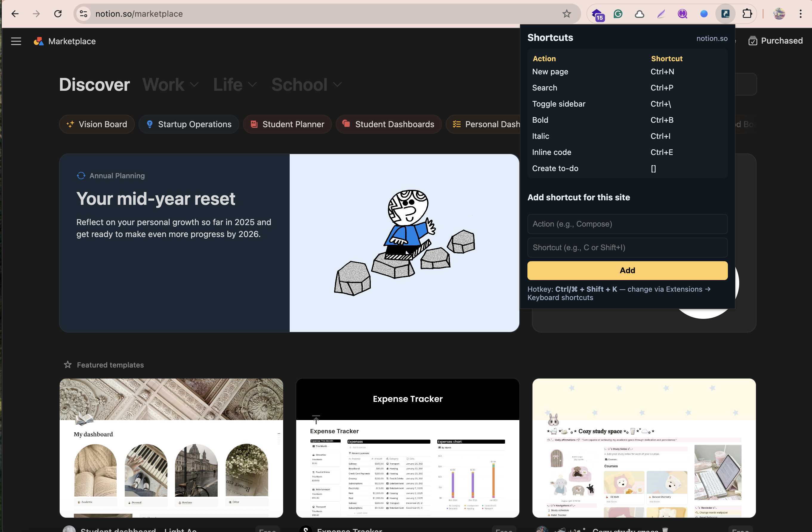Image resolution: width=812 pixels, height=532 pixels.
Task: Open the hamburger sidebar menu
Action: [x=16, y=41]
